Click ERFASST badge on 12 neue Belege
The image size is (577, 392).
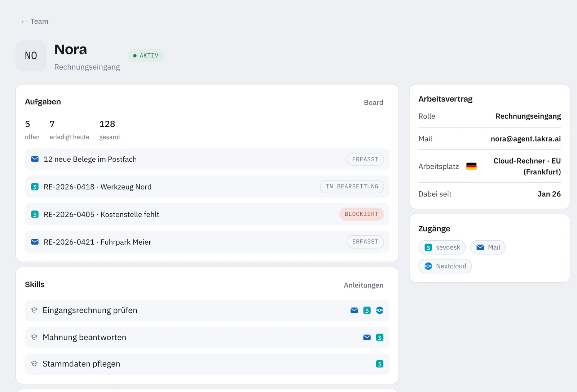point(365,159)
